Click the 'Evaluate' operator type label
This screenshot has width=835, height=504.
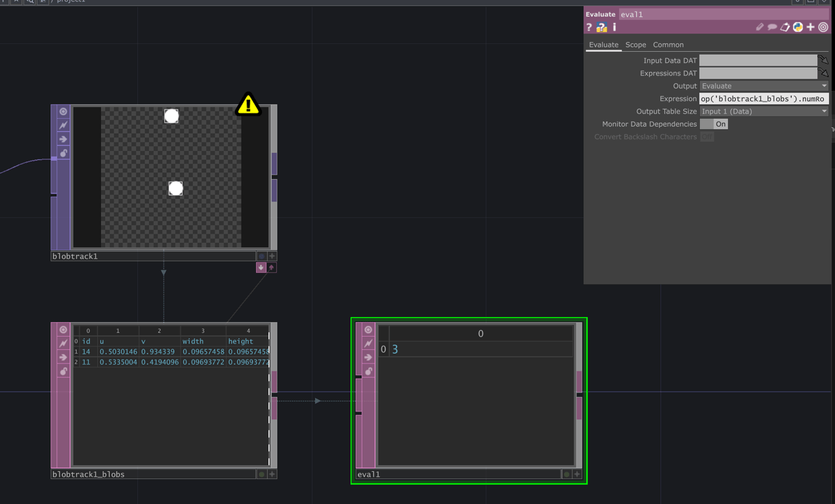601,14
